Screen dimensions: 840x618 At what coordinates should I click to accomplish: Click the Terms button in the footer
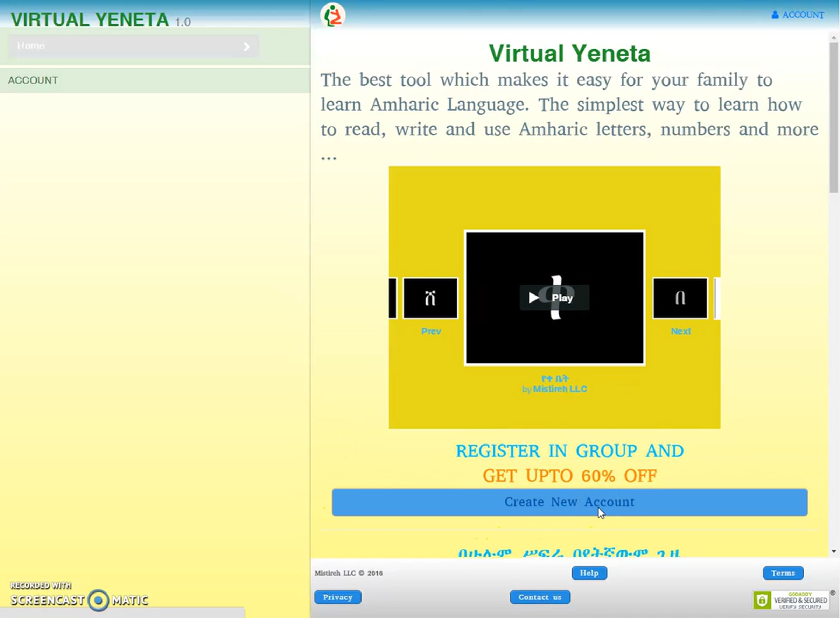click(x=783, y=573)
